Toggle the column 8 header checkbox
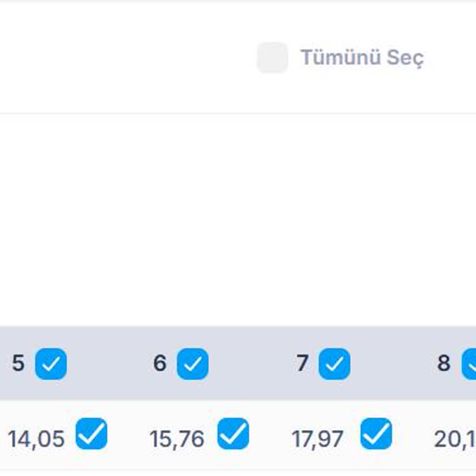Screen dimensions: 476x476 (470, 364)
